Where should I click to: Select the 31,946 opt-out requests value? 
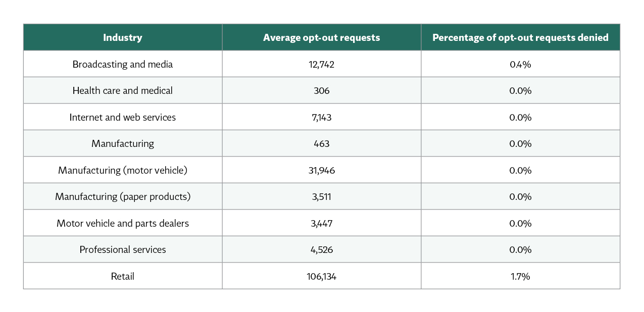321,170
